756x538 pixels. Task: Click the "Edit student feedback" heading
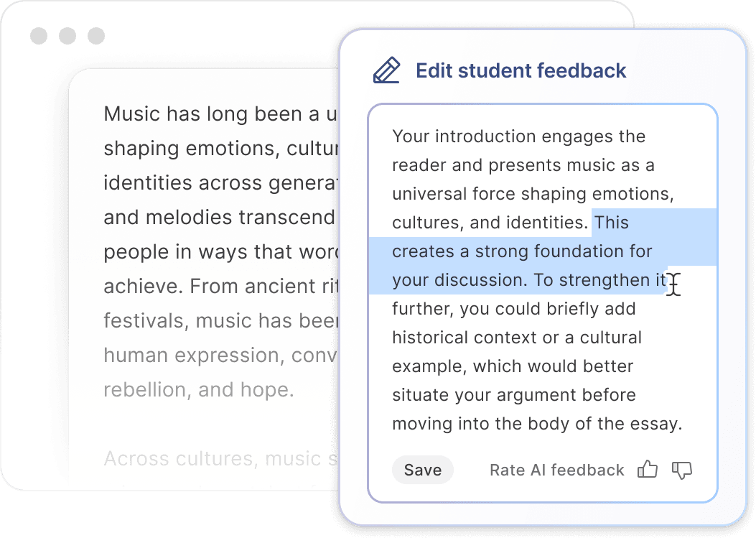pos(521,70)
